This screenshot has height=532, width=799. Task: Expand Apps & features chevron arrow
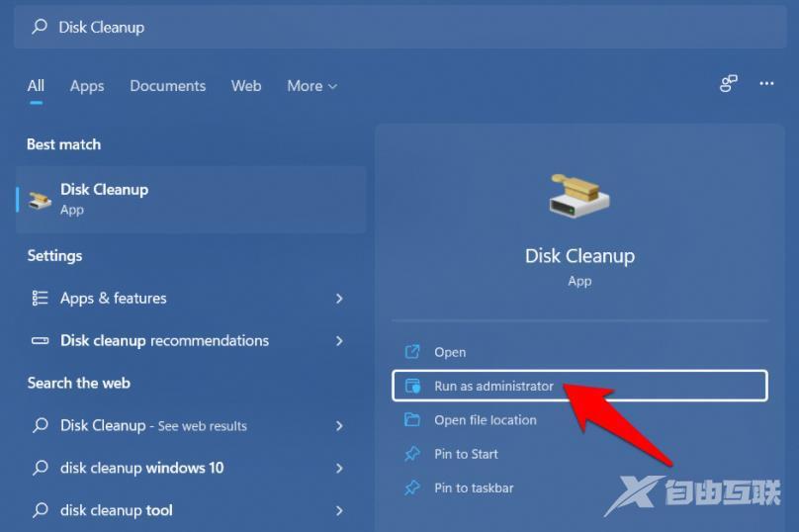coord(339,299)
